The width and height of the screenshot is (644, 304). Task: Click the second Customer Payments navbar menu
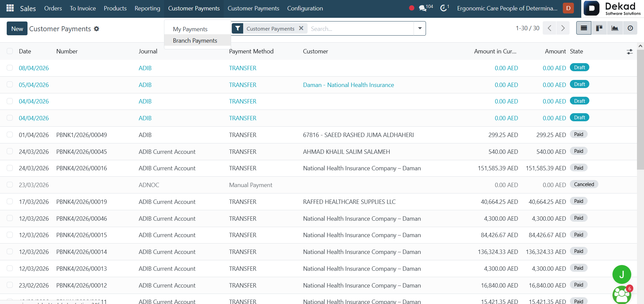coord(253,8)
